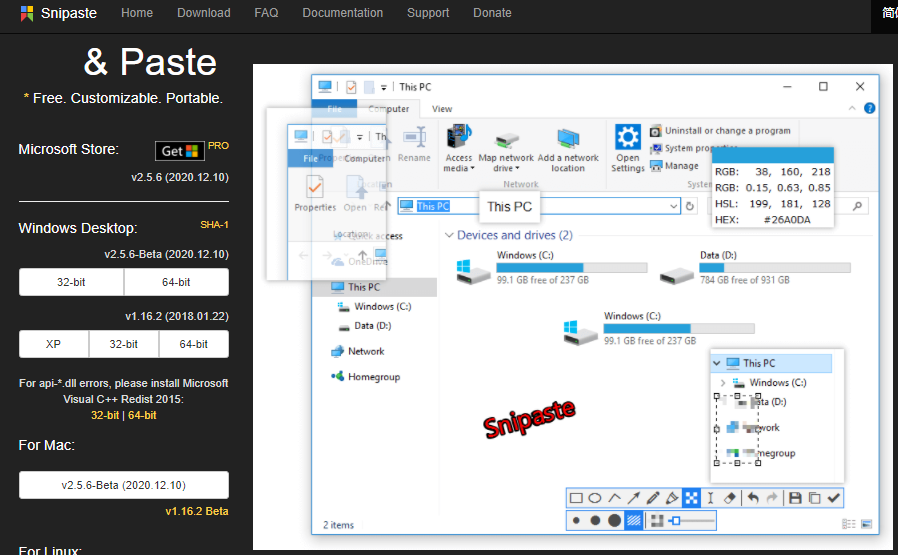Screen dimensions: 898x555
Task: Click the blue color swatch above RGB values
Action: click(x=773, y=155)
